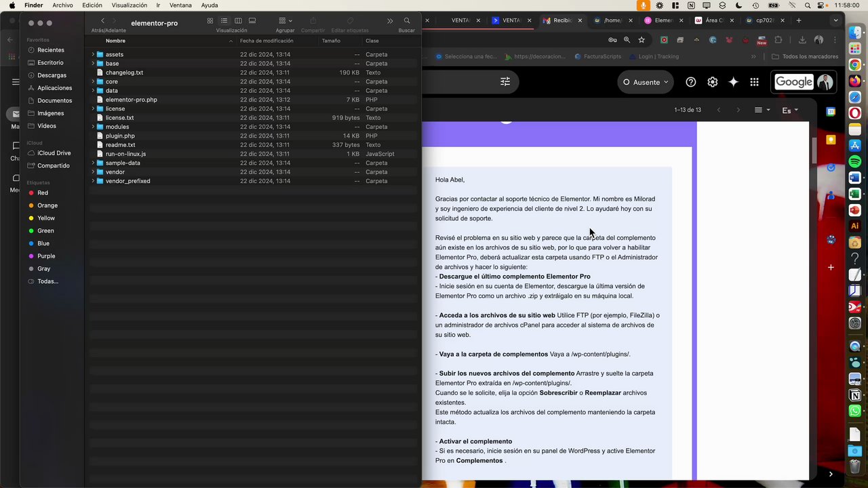Open the Trash in the Dock

point(855,466)
